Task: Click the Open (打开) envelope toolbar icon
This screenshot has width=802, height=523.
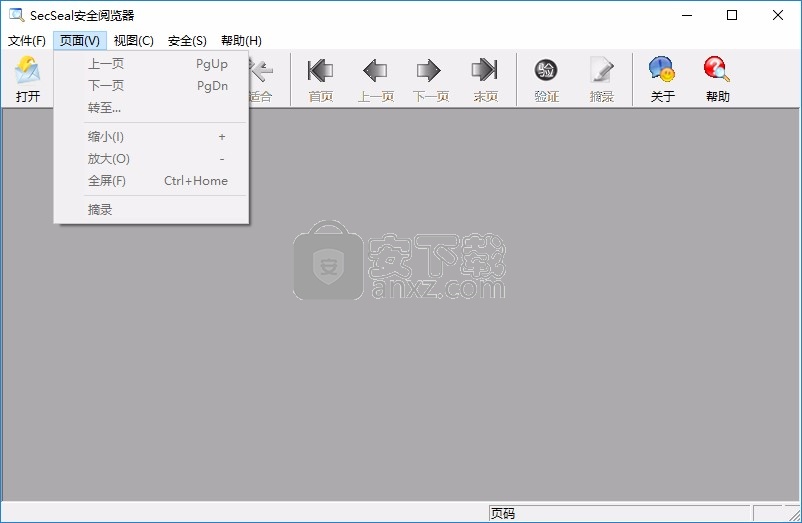Action: pyautogui.click(x=27, y=71)
